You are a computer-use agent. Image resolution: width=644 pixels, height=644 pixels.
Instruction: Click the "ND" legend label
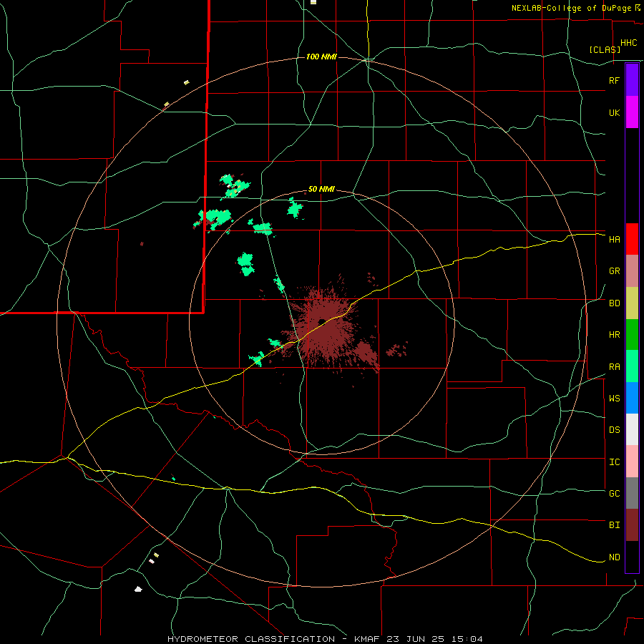[614, 557]
